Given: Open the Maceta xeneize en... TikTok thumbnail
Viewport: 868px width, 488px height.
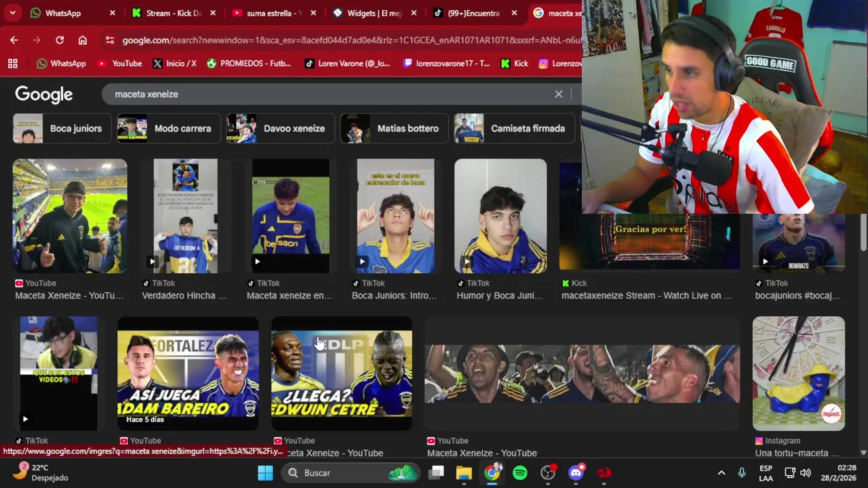Looking at the screenshot, I should [290, 216].
